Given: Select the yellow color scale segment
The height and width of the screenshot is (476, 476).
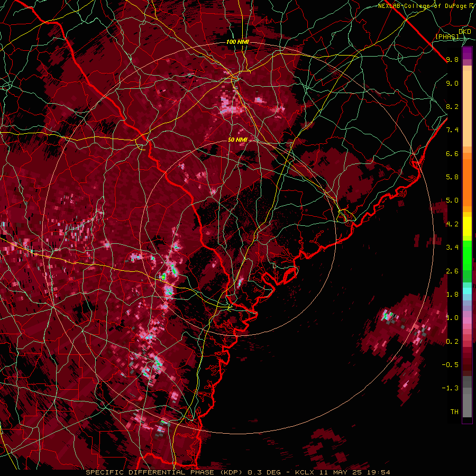Looking at the screenshot, I should [x=467, y=226].
